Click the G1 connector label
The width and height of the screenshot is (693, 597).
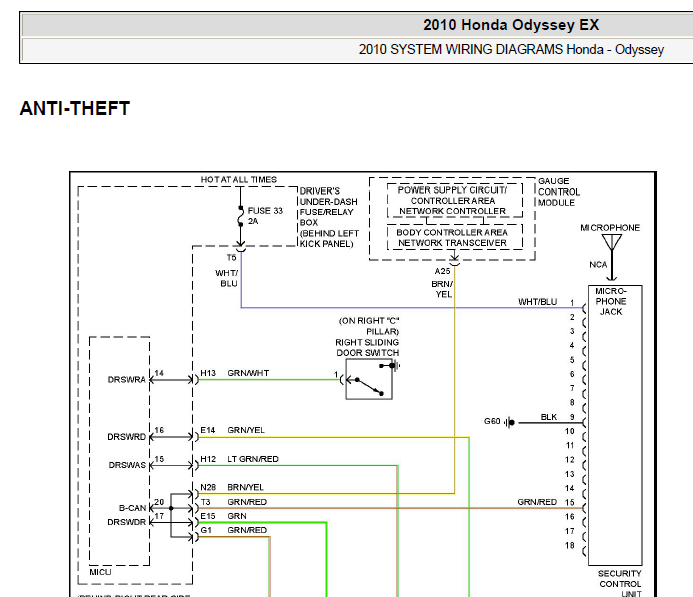coord(206,530)
